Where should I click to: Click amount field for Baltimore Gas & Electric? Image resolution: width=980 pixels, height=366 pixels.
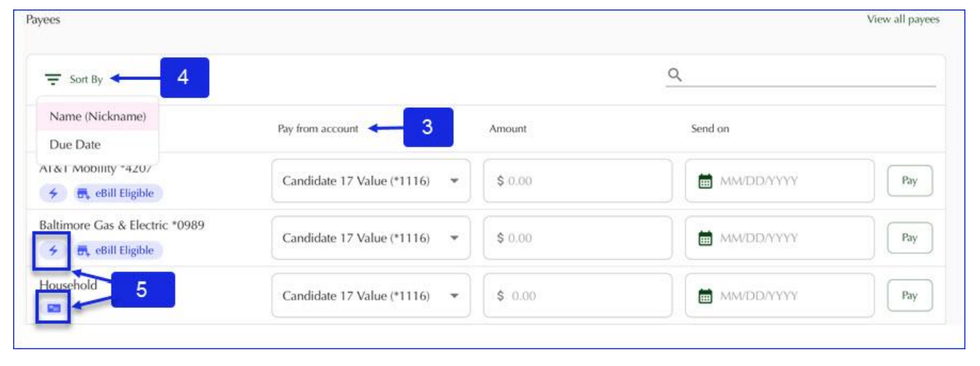point(577,238)
